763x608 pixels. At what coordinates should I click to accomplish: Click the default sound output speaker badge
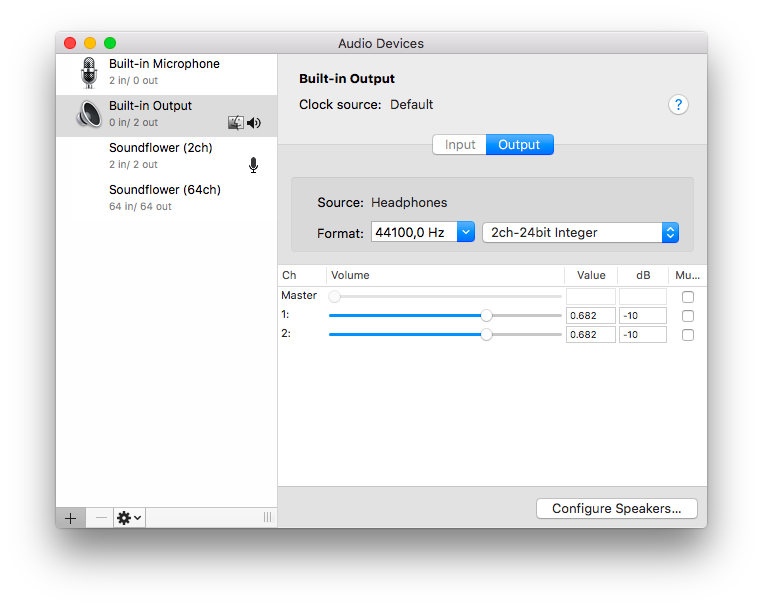click(x=254, y=123)
